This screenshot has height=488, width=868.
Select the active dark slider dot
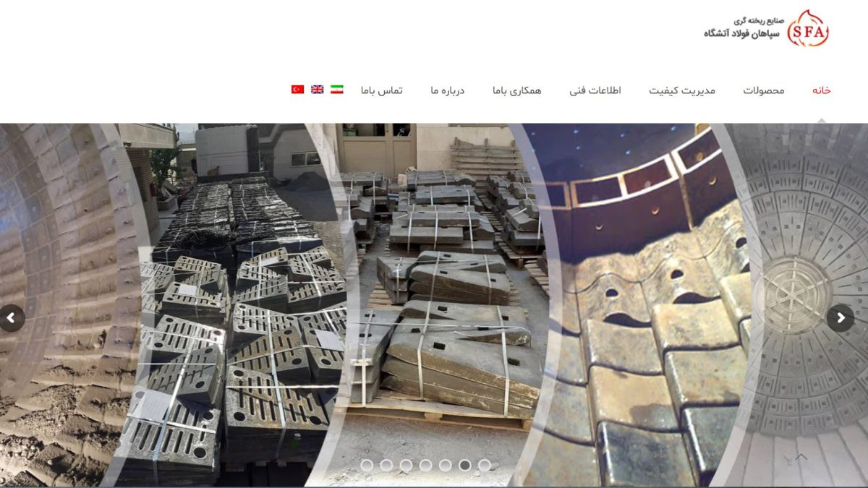(x=465, y=465)
